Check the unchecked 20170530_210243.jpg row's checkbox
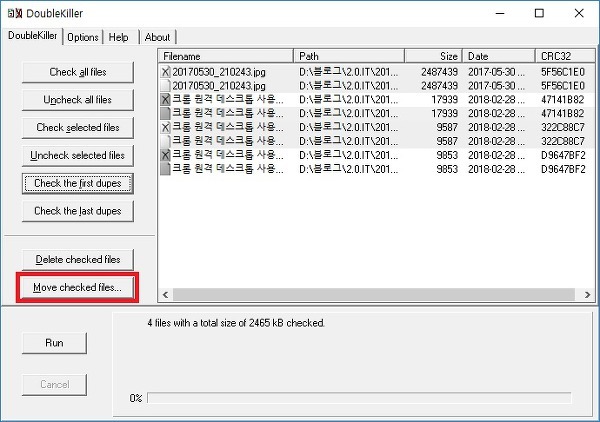This screenshot has height=422, width=600. [165, 86]
